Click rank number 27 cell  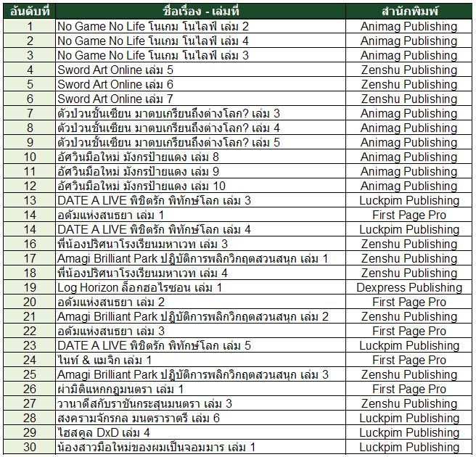coord(30,403)
